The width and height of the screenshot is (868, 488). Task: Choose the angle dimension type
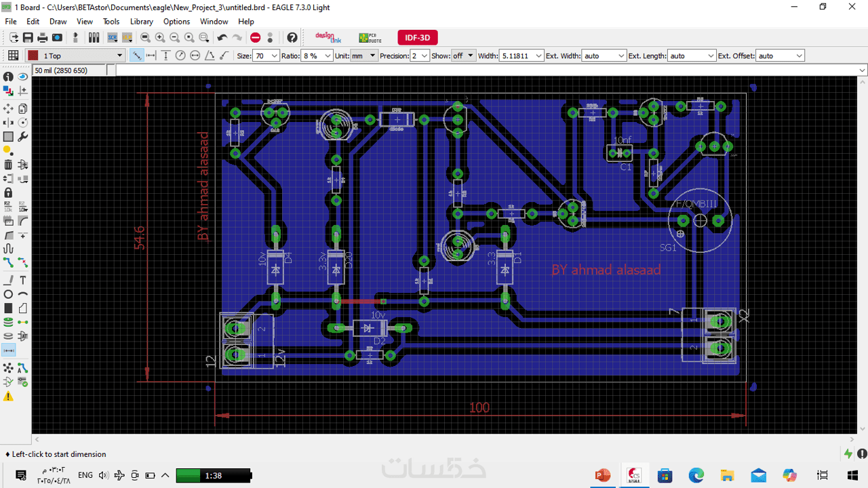(210, 56)
